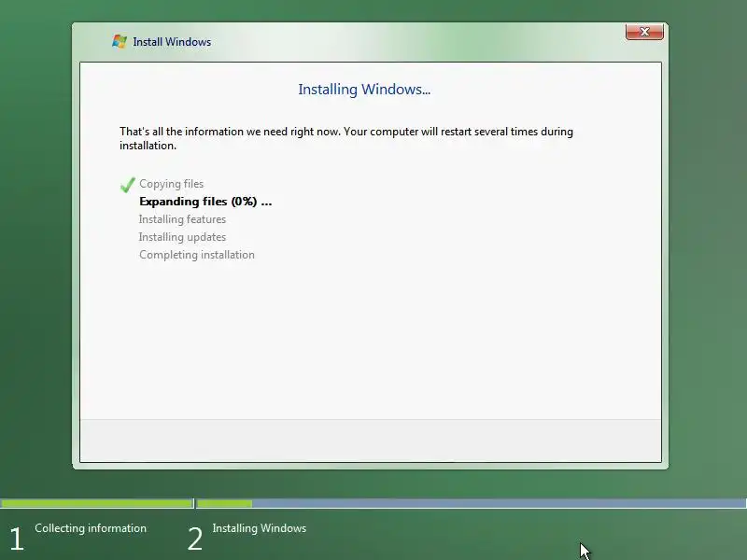Screen dimensions: 747x560
Task: Close the Install Windows dialog
Action: tap(644, 32)
